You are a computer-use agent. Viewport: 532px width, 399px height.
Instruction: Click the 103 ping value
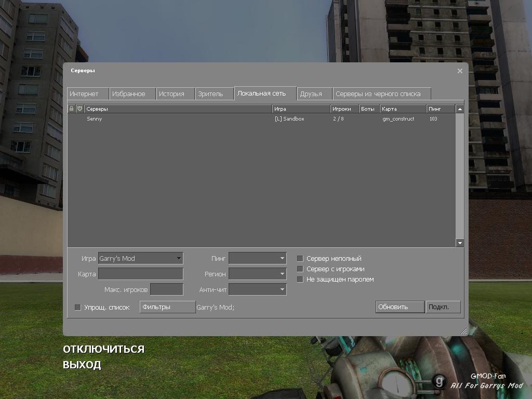click(x=433, y=119)
